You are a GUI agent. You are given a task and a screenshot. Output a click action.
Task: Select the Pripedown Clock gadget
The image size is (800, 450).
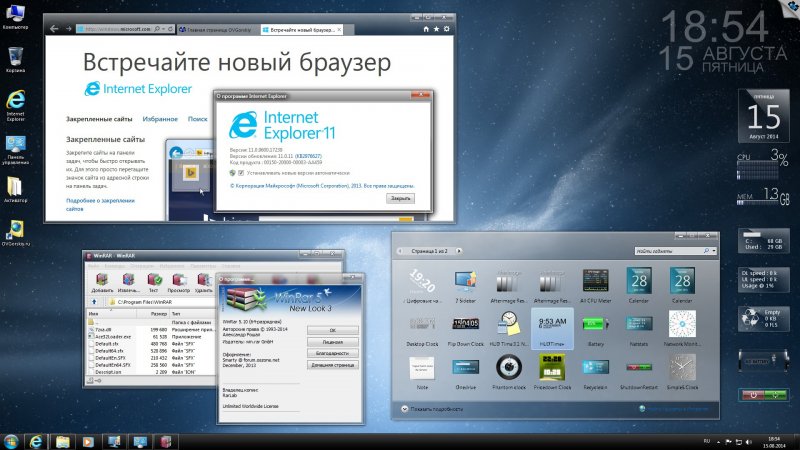(552, 372)
